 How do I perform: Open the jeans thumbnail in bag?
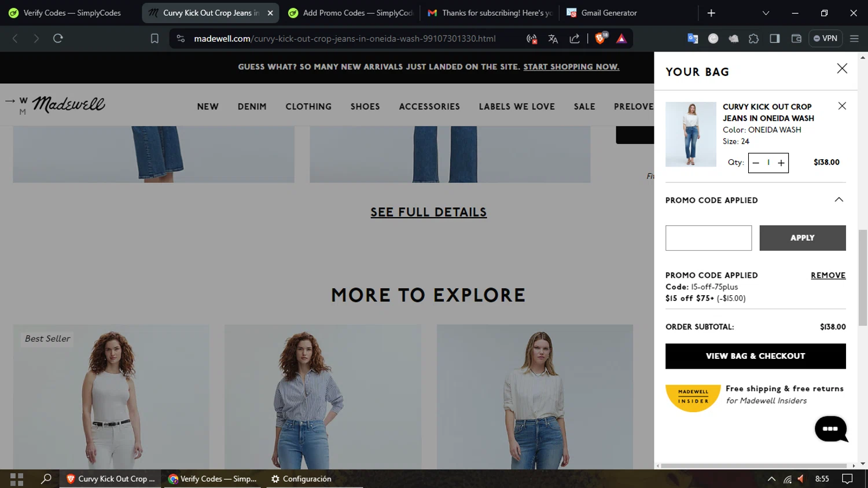click(690, 134)
